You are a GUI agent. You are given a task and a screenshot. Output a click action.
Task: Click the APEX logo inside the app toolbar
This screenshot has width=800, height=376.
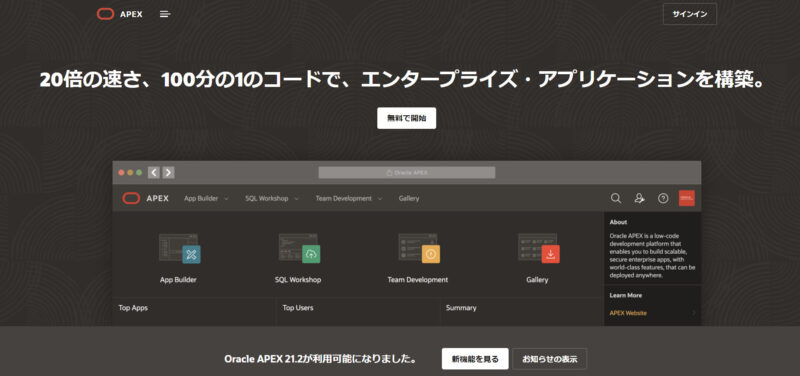[145, 198]
